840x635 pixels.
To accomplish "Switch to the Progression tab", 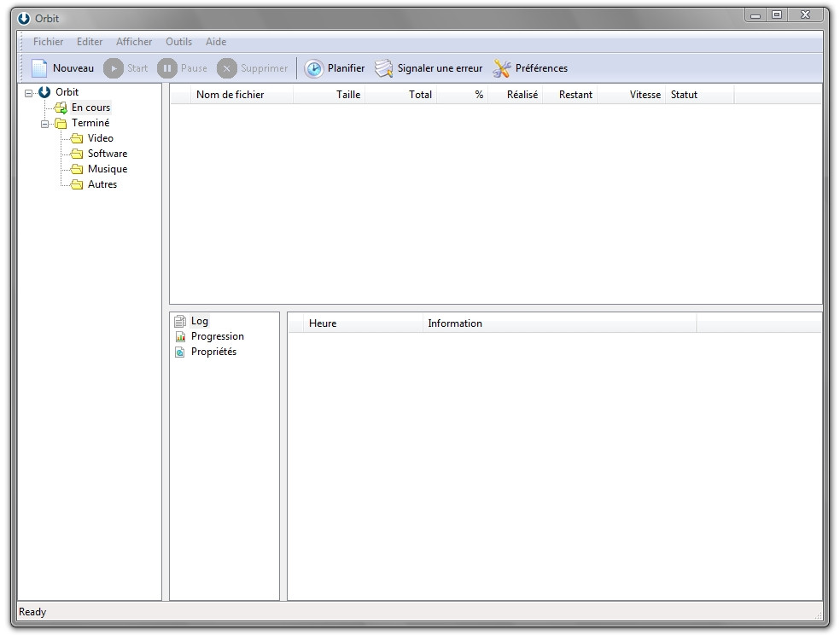I will click(x=216, y=336).
